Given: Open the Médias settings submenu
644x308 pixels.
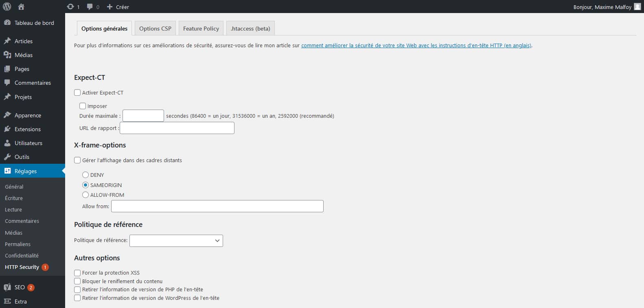Looking at the screenshot, I should pos(14,233).
